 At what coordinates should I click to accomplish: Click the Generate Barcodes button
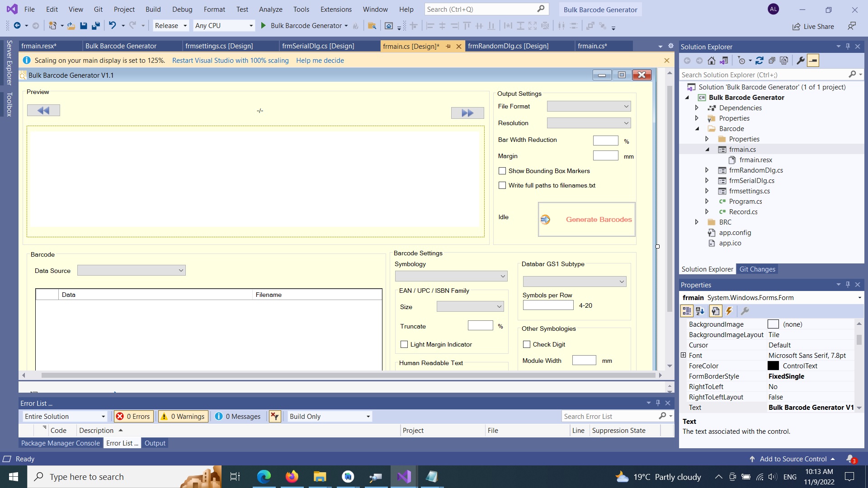coord(586,220)
